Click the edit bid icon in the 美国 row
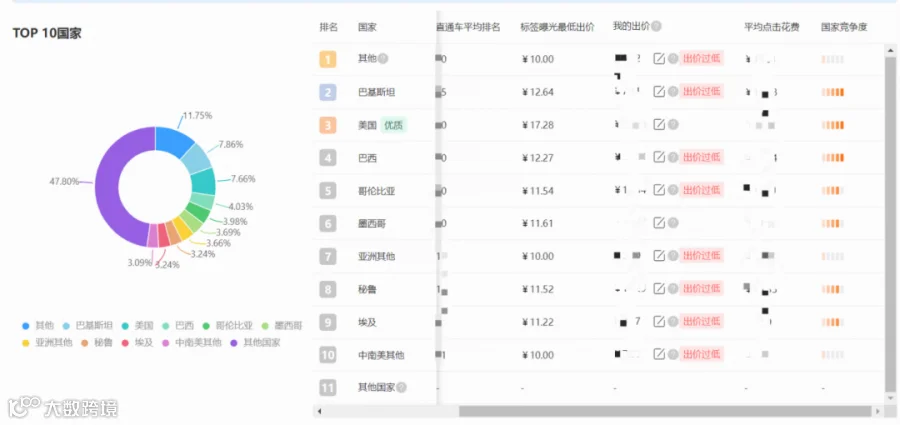This screenshot has height=425, width=900. [x=660, y=124]
